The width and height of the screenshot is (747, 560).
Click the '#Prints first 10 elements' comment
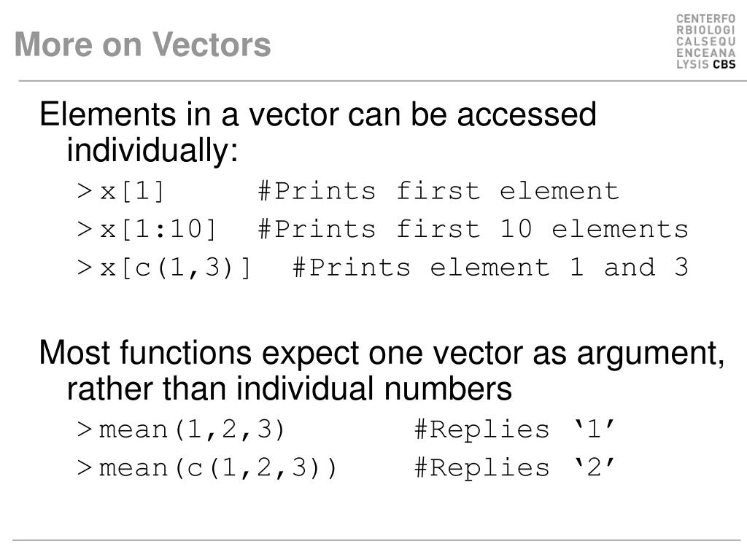[x=473, y=230]
